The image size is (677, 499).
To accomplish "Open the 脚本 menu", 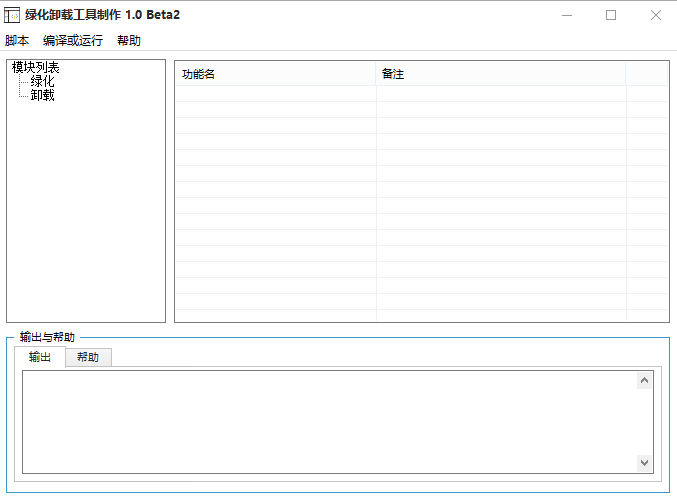I will 17,41.
